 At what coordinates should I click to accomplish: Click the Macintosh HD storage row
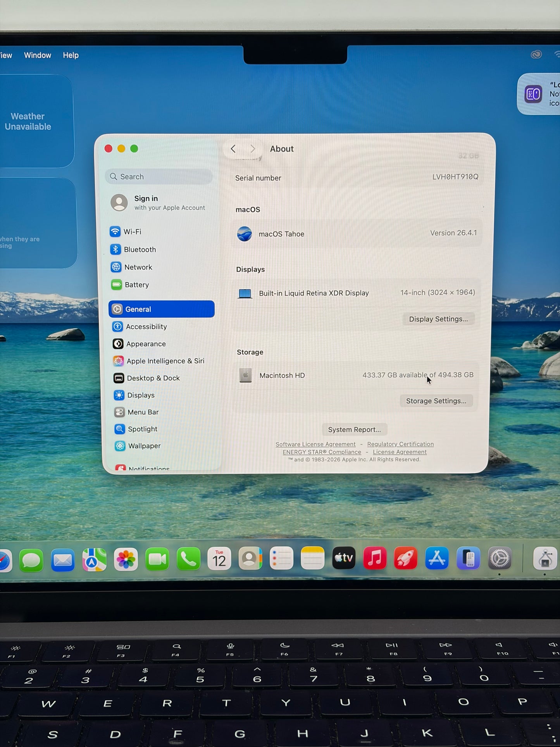tap(356, 375)
